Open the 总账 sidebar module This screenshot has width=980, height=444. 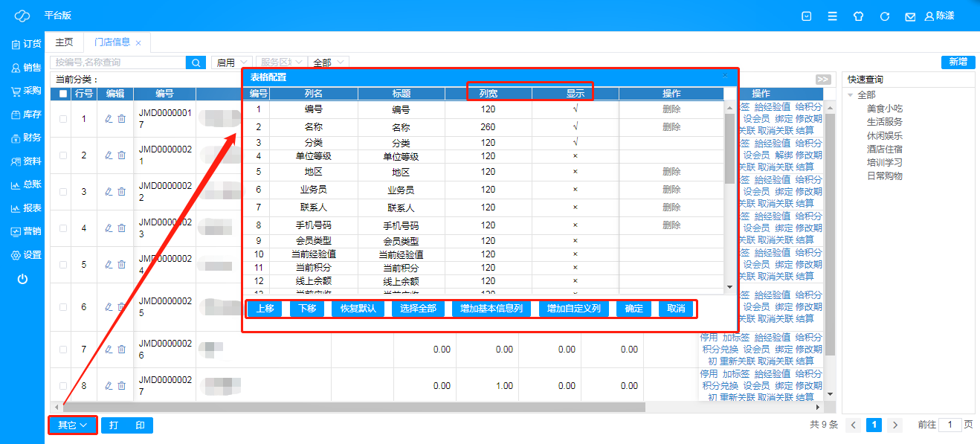tap(26, 184)
